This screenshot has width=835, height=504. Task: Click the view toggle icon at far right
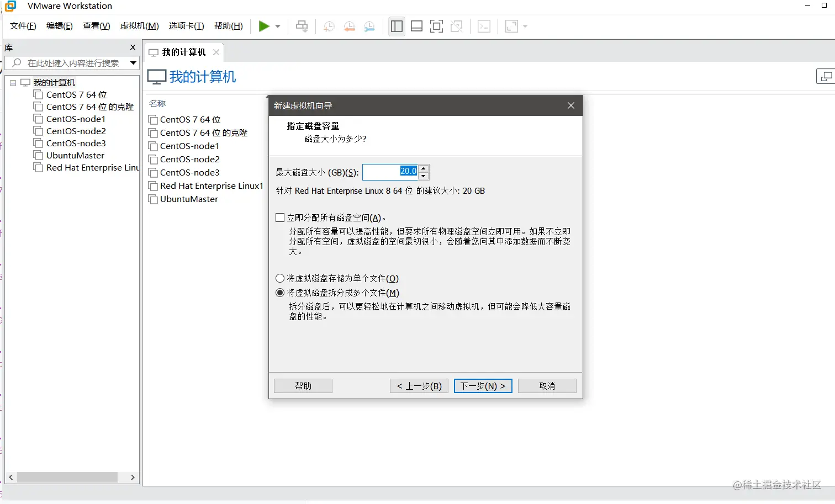(x=825, y=77)
